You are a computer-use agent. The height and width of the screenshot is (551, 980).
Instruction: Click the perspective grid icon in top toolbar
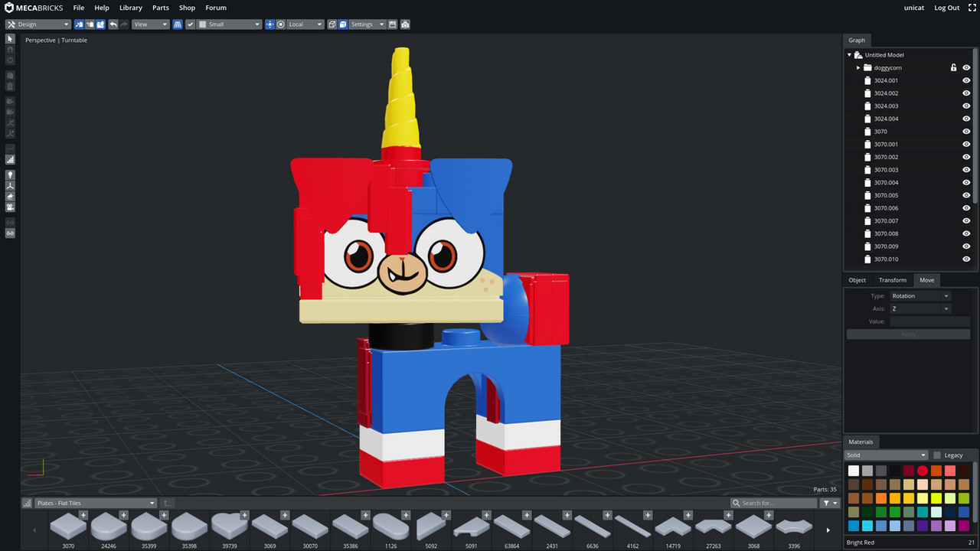178,24
